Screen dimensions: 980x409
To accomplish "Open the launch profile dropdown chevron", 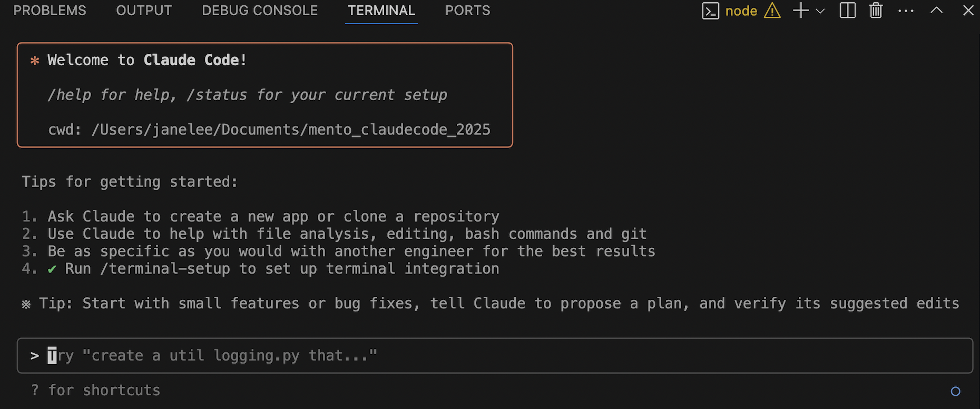I will click(820, 11).
